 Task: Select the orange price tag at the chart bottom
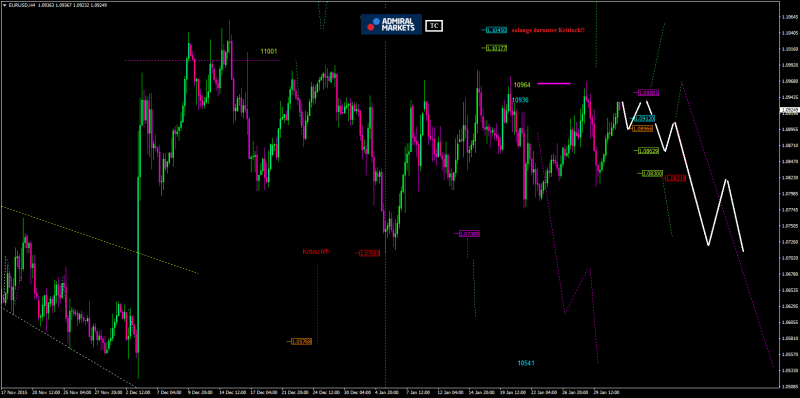301,341
